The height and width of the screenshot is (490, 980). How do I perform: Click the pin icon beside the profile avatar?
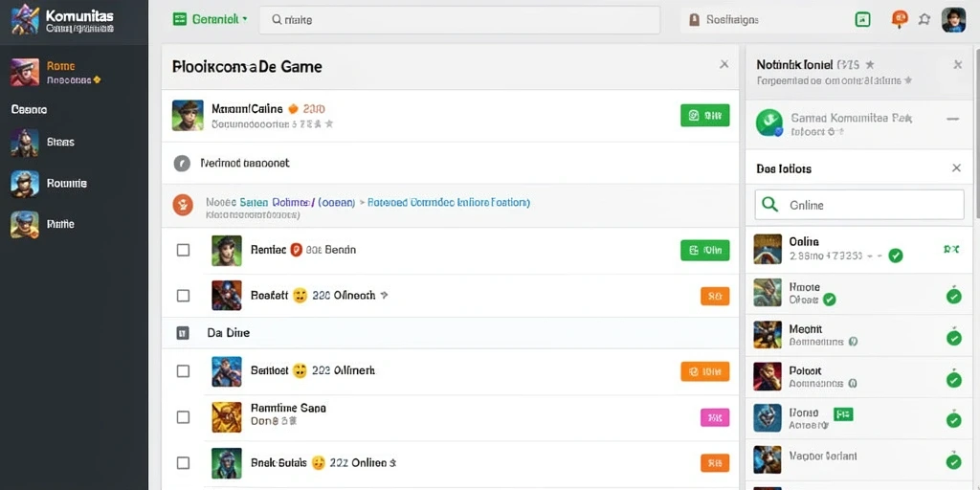pyautogui.click(x=924, y=19)
